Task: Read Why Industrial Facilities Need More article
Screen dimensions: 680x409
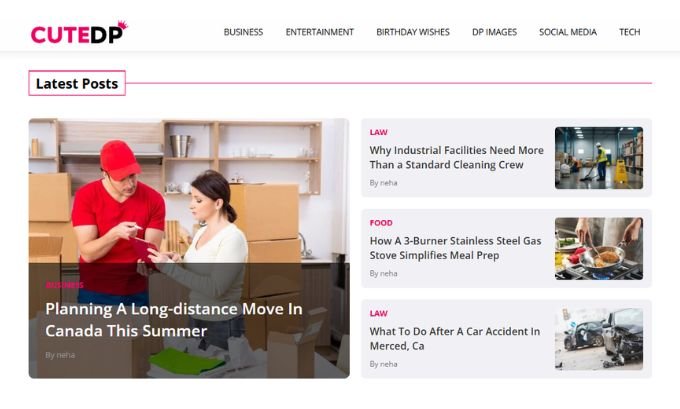Action: tap(456, 157)
